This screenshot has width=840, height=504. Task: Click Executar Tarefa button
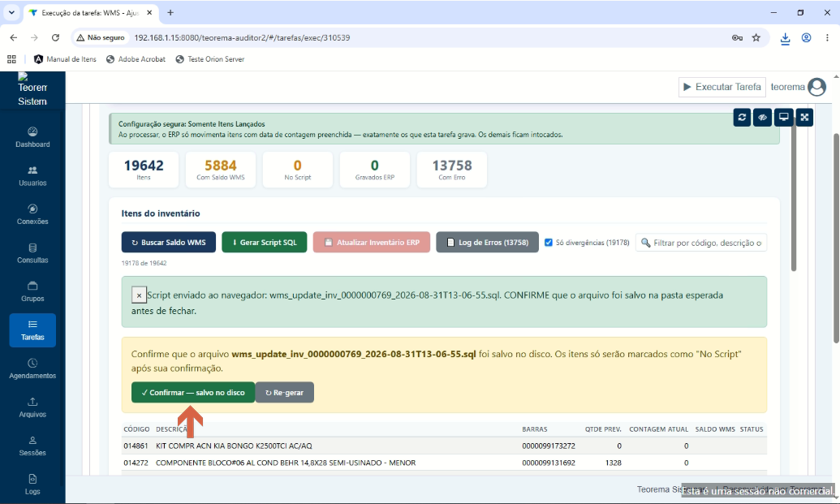722,87
